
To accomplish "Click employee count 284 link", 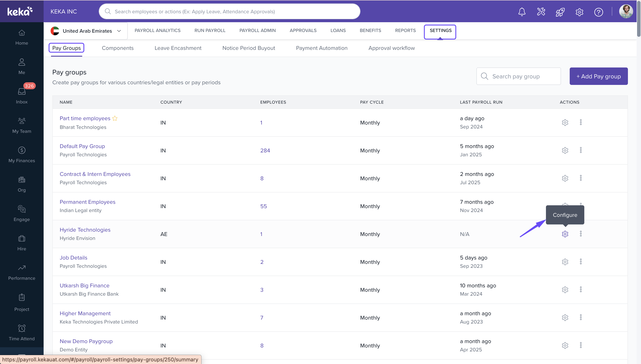I will coord(265,150).
